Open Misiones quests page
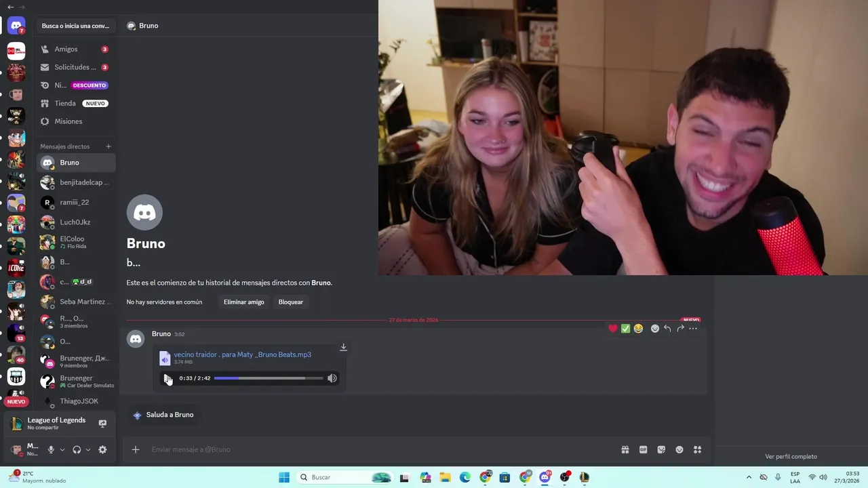Viewport: 868px width, 488px height. pyautogui.click(x=75, y=121)
